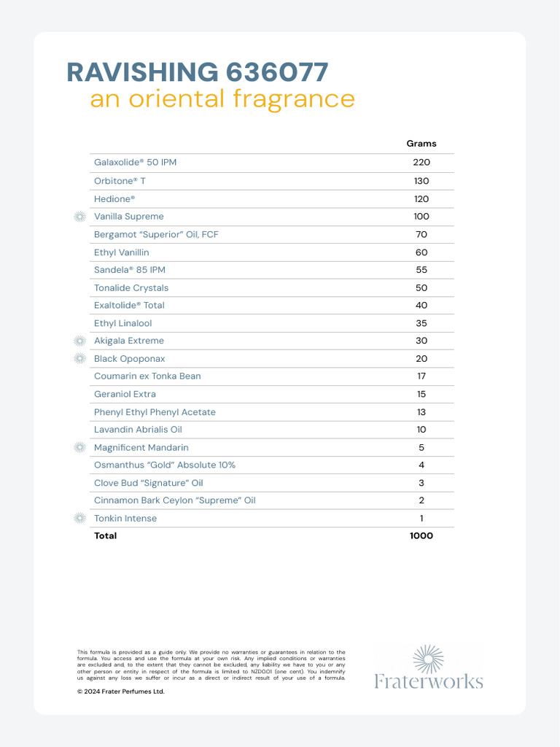Click the Total amount value 1000
Image resolution: width=560 pixels, height=747 pixels.
[x=421, y=536]
